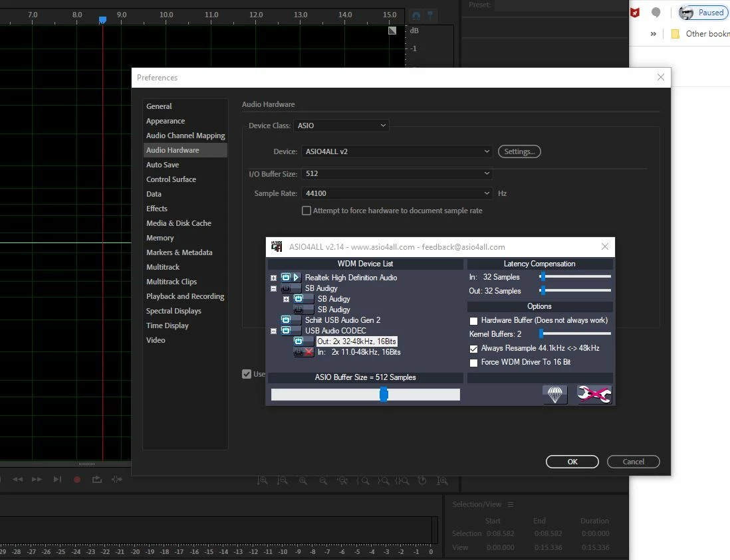
Task: Click the Zoom In at Out Point icon
Action: coord(384,480)
